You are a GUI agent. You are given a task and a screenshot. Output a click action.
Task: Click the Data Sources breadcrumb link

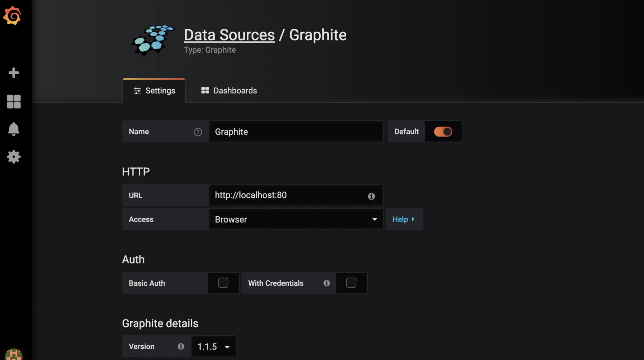tap(229, 34)
